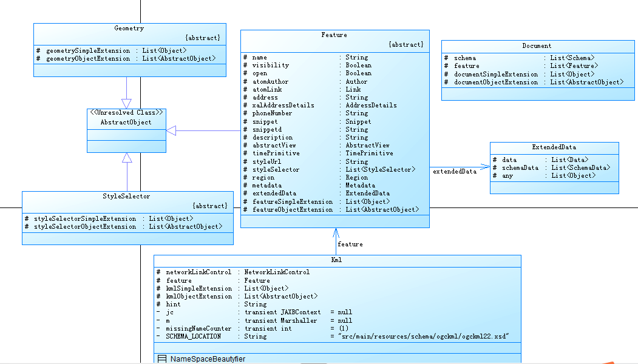
Task: Select the Kml class header
Action: [338, 261]
